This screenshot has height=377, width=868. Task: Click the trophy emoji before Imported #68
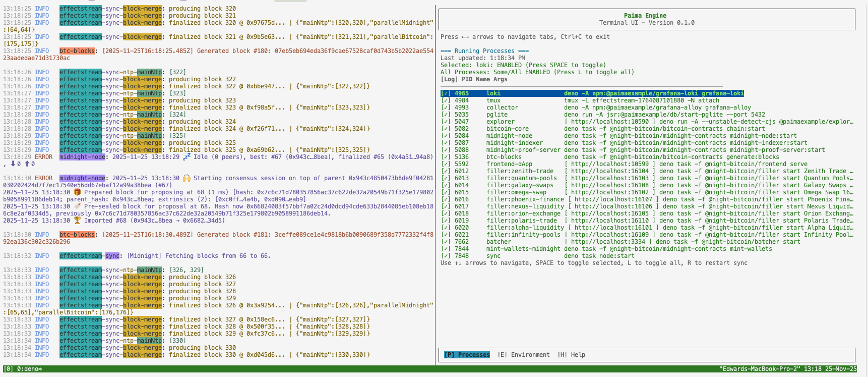(x=77, y=221)
